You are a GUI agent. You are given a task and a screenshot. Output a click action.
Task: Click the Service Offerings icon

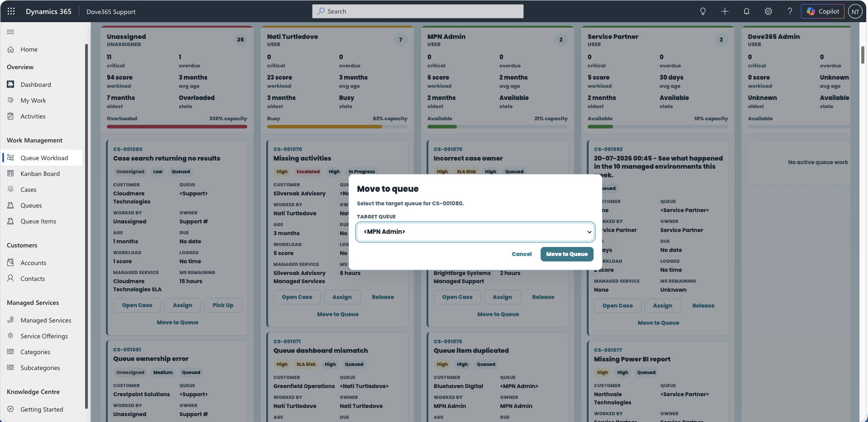tap(10, 336)
